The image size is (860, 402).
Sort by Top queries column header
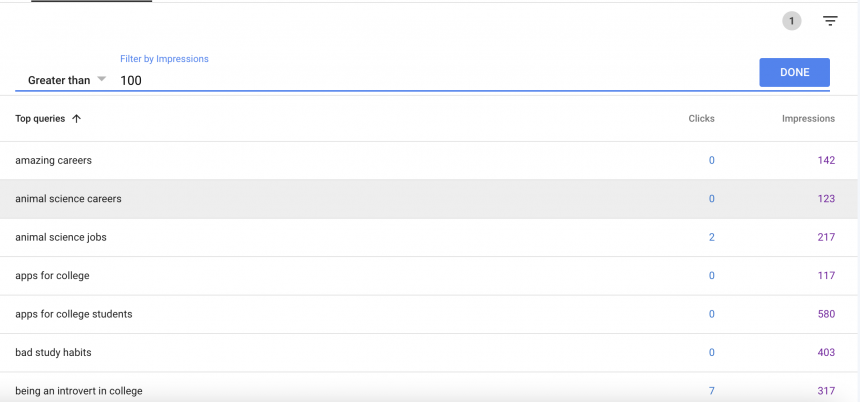pos(40,119)
